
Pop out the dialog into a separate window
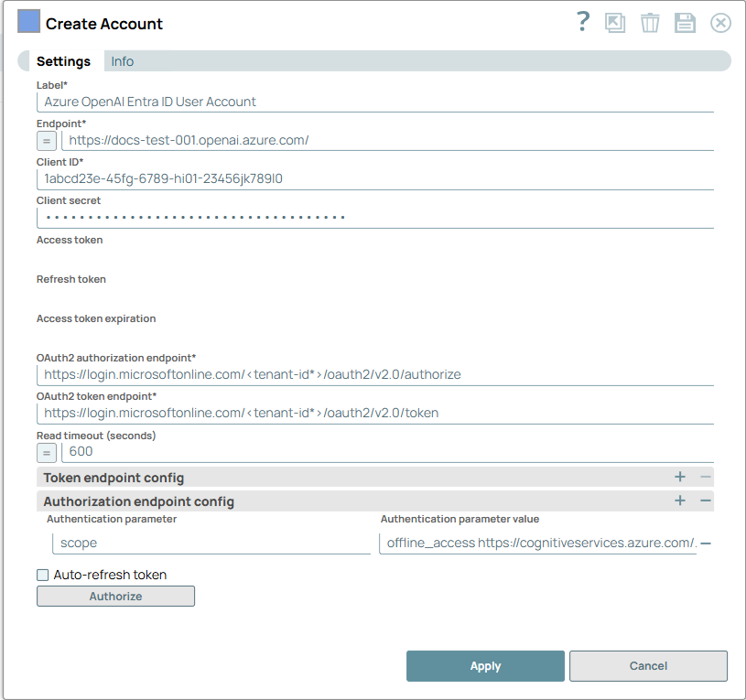pyautogui.click(x=615, y=22)
